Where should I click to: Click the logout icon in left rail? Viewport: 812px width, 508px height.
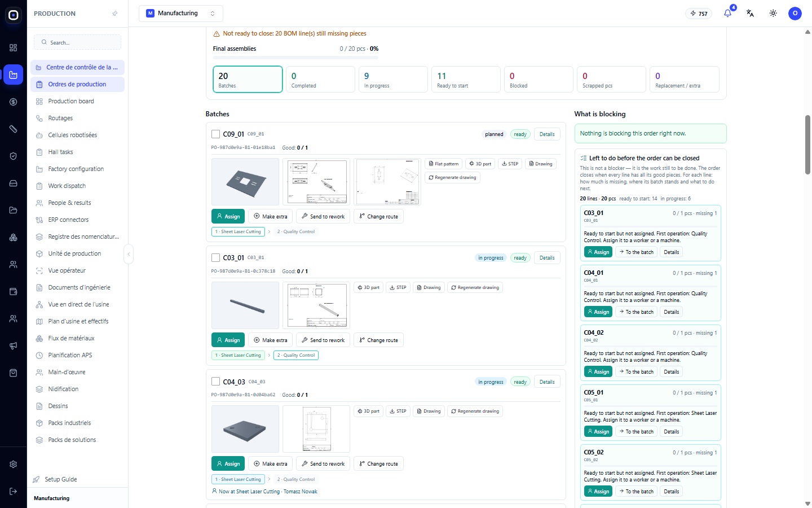[x=14, y=492]
